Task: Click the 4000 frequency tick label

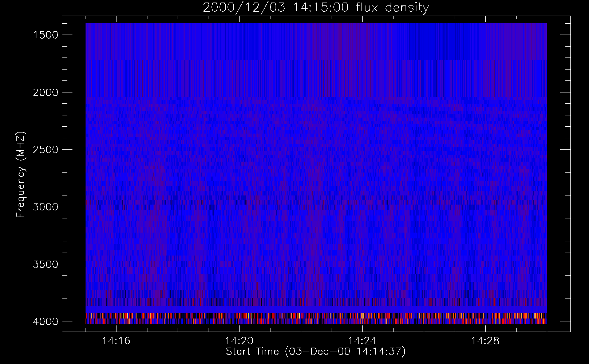Action: (x=46, y=321)
